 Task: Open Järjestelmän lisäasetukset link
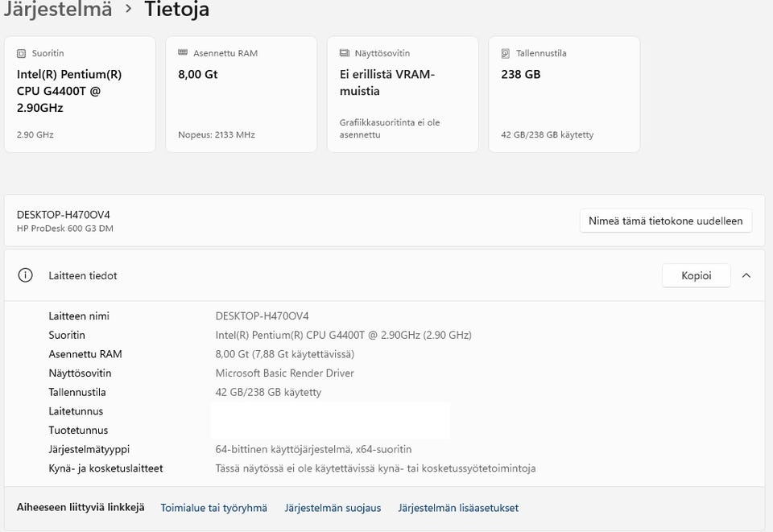tap(458, 508)
